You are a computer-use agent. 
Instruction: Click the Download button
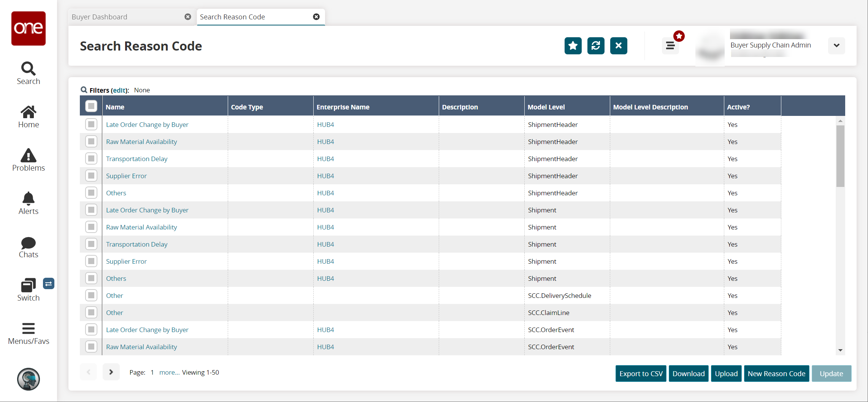pyautogui.click(x=688, y=374)
